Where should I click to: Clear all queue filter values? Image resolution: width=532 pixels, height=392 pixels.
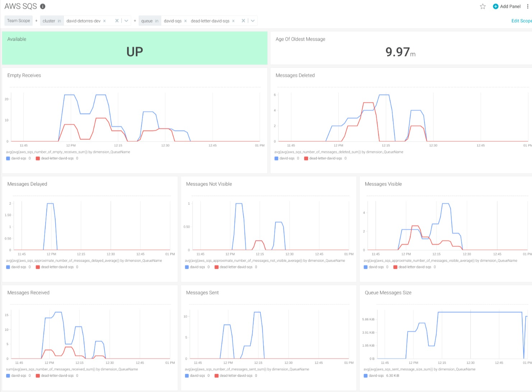[x=243, y=21]
